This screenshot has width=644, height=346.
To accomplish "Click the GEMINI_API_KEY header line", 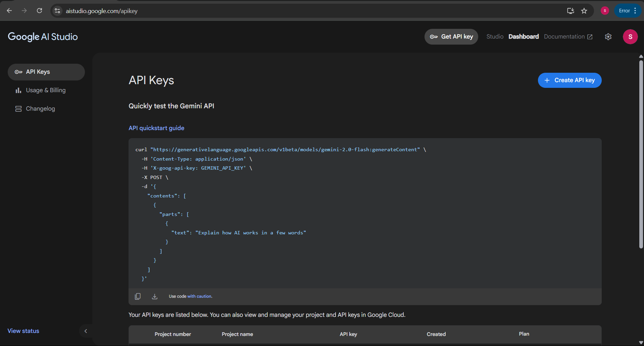I will click(x=197, y=168).
